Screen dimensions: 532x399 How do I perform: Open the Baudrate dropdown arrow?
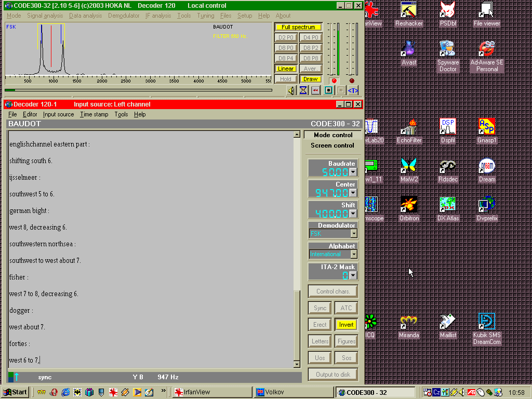[x=353, y=172]
